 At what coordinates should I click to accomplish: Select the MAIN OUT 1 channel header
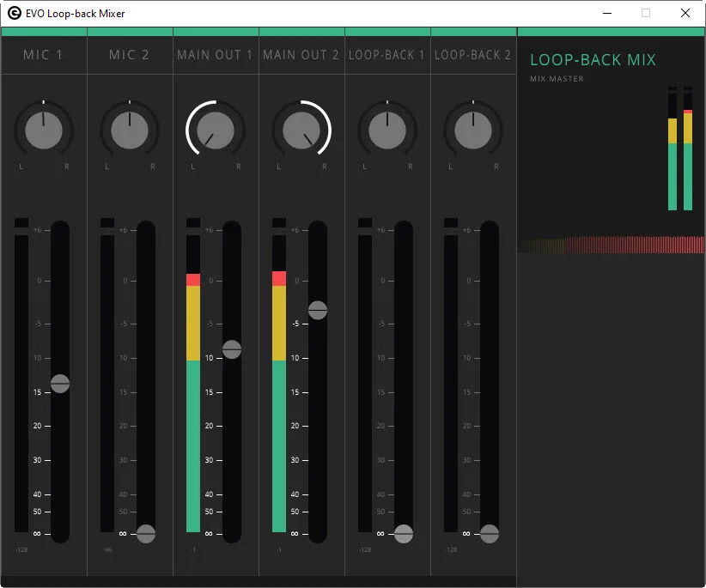click(x=215, y=54)
